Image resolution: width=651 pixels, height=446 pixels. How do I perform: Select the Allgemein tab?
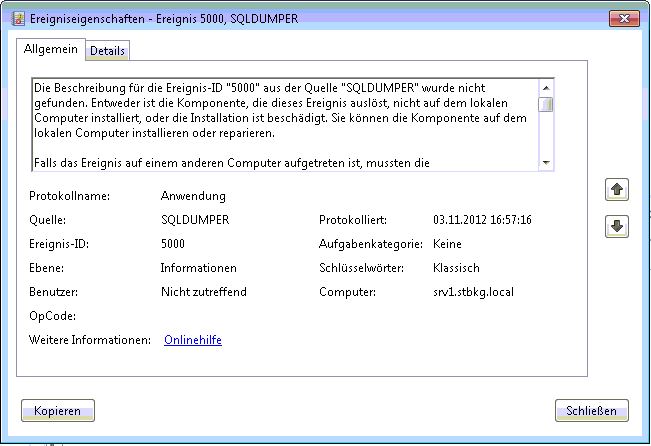(x=50, y=49)
